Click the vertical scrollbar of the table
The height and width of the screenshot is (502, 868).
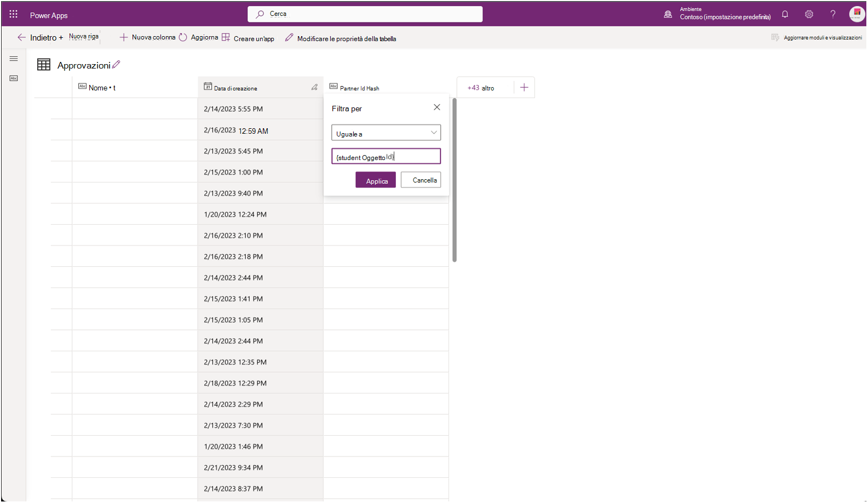point(455,180)
